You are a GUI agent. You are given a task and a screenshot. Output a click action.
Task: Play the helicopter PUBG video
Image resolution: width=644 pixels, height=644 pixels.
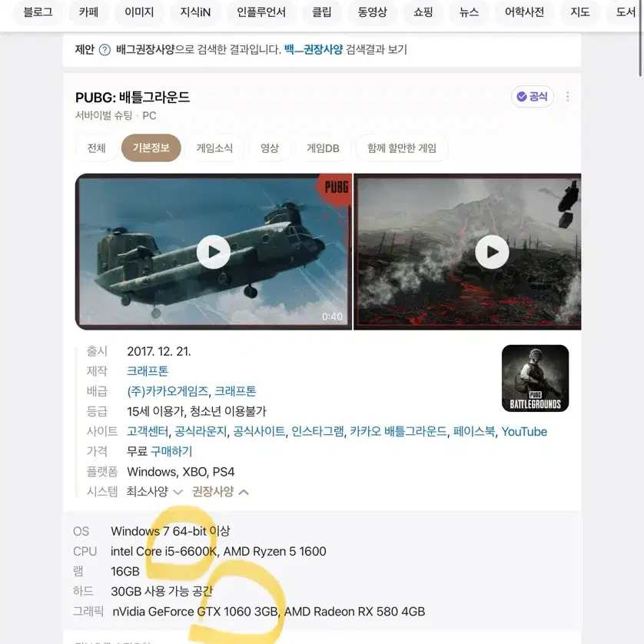(x=214, y=252)
